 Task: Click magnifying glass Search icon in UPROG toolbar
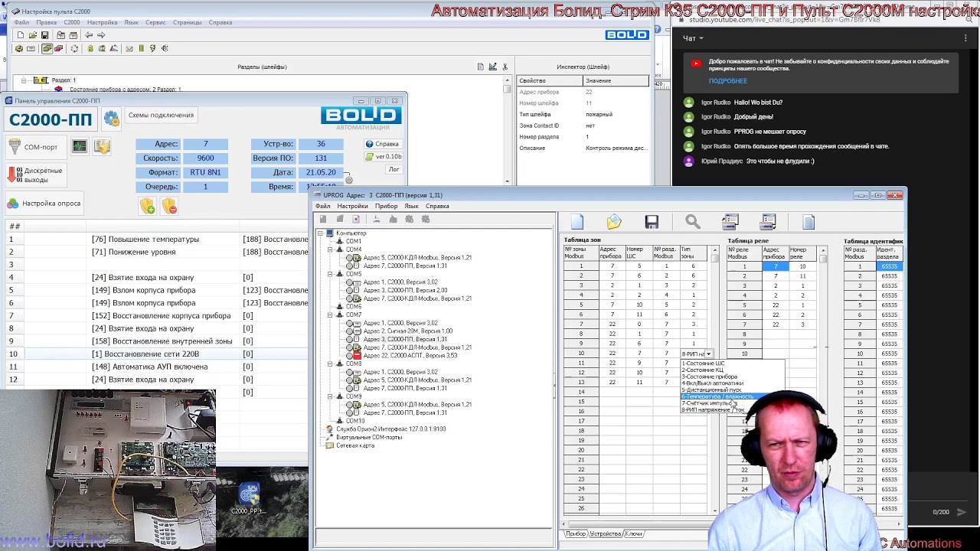tap(693, 222)
